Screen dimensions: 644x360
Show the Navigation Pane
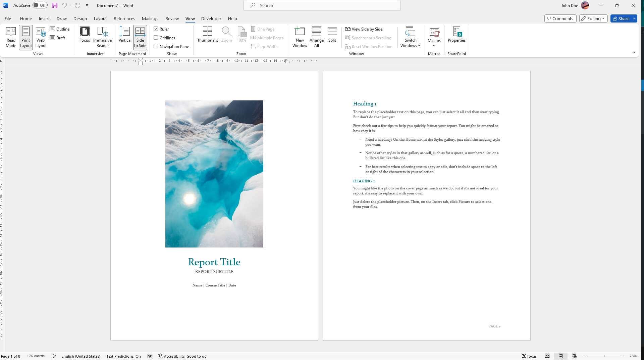click(156, 46)
